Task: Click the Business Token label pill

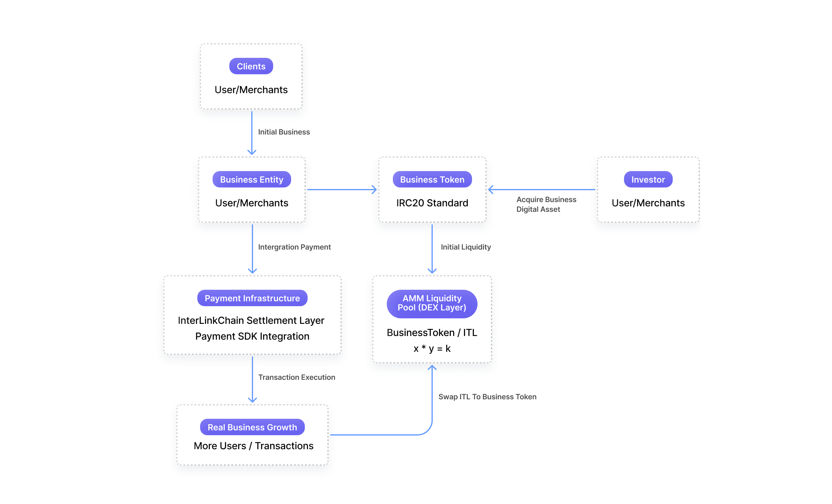Action: (432, 180)
